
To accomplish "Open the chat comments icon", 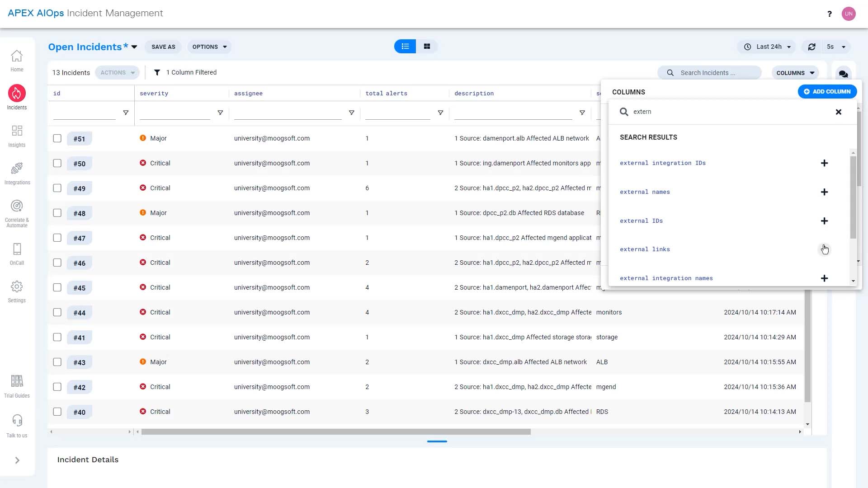I will pos(843,74).
